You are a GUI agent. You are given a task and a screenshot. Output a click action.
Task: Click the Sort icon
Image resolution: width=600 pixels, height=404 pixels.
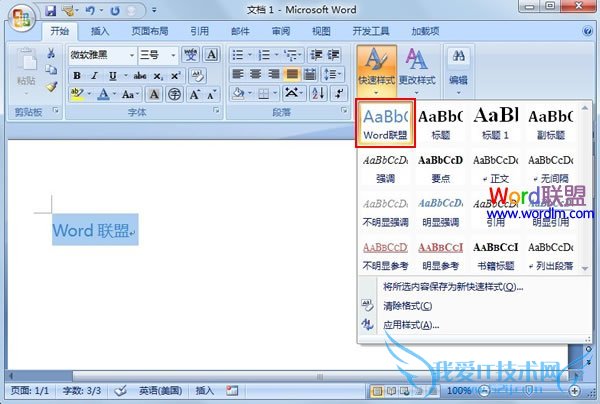[x=318, y=93]
